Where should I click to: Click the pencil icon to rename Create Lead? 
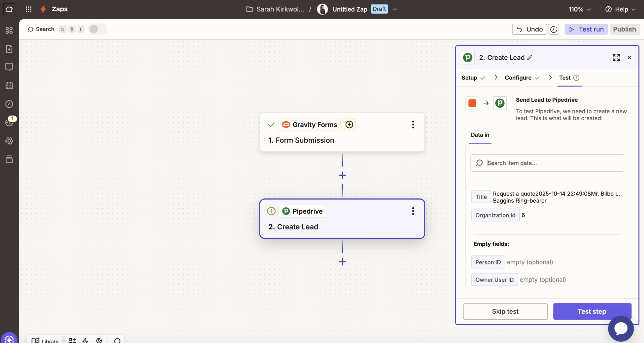tap(530, 58)
